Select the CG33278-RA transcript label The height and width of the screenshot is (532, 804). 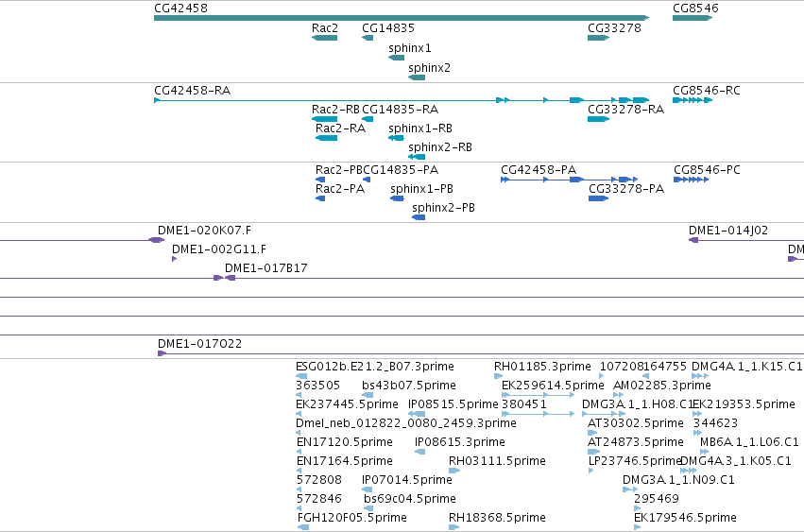pyautogui.click(x=625, y=110)
